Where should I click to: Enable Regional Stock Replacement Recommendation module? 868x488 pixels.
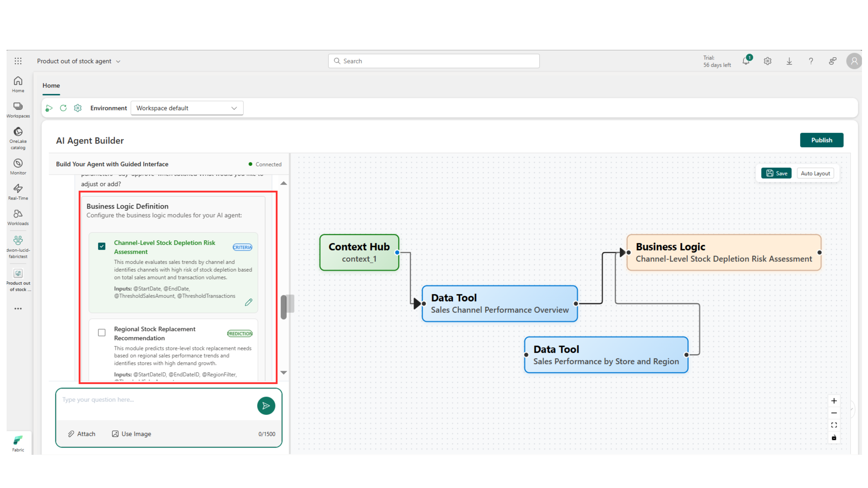point(101,332)
